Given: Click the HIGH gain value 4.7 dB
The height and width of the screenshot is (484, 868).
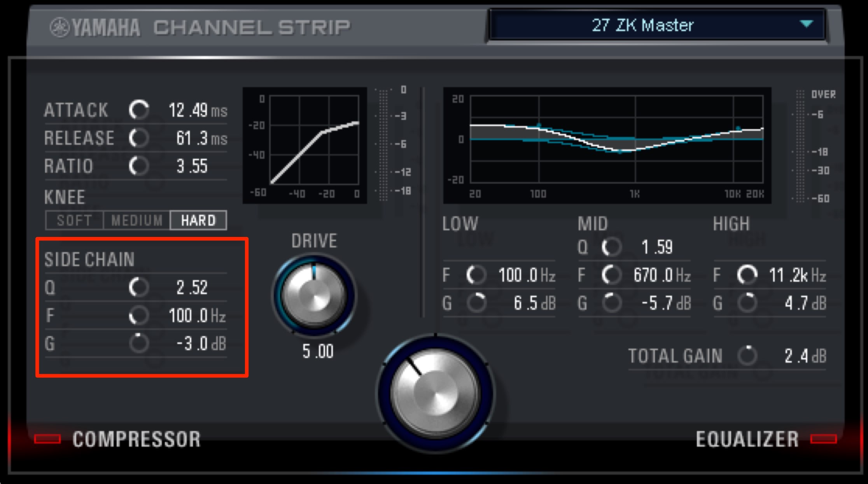Looking at the screenshot, I should pos(805,303).
